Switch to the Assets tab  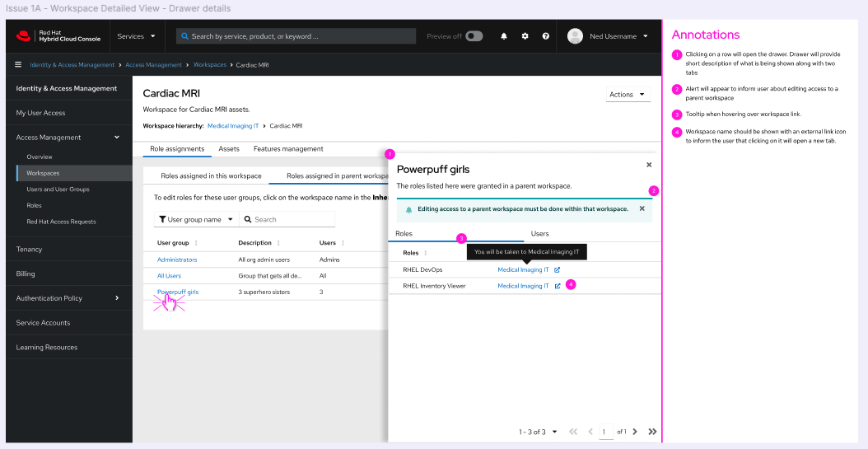228,149
